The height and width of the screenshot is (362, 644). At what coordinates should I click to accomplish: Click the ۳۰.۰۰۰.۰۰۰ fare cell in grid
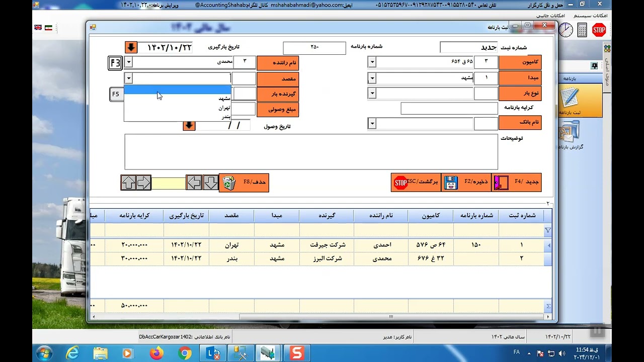[134, 258]
